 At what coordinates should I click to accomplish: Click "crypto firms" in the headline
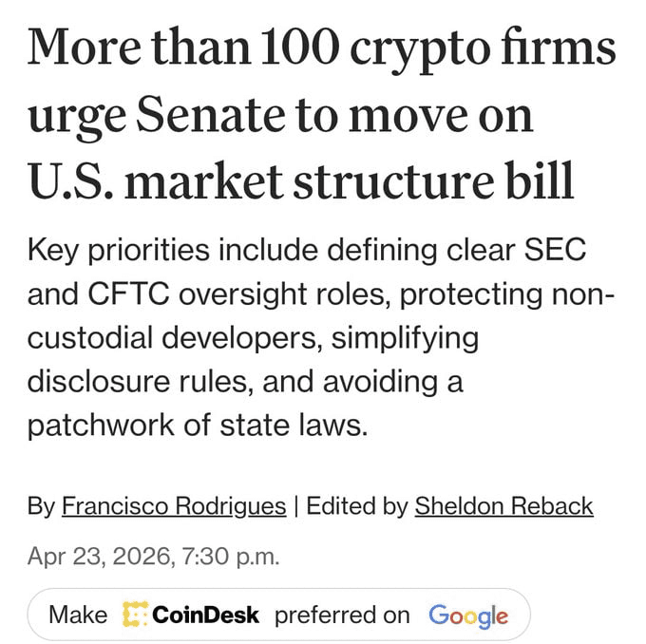coord(484,49)
